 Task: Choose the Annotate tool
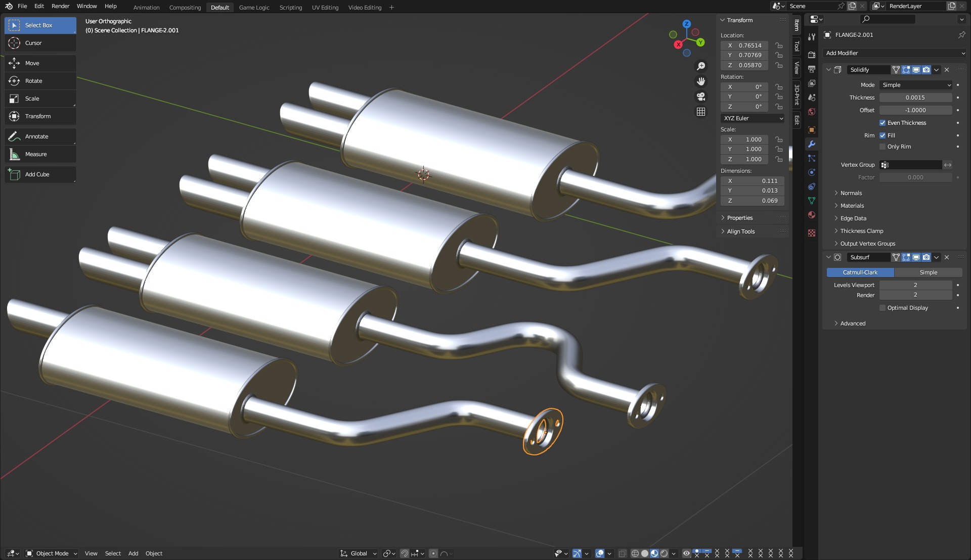coord(40,136)
